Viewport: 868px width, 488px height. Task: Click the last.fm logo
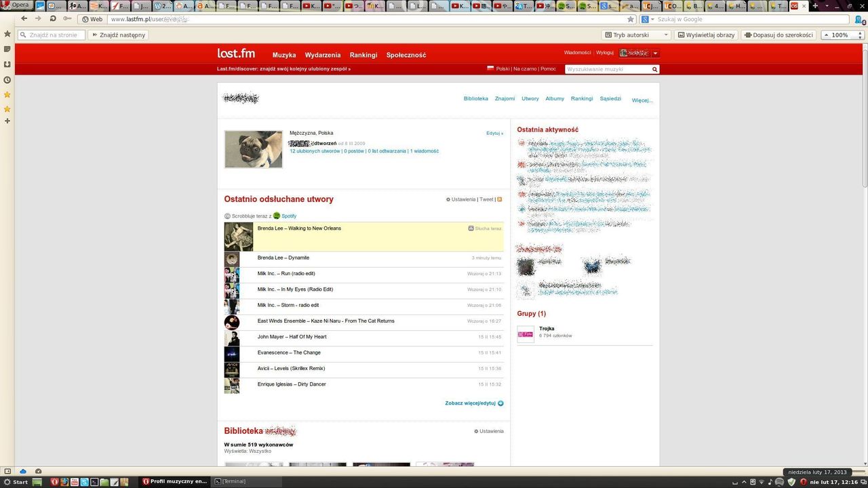(236, 54)
